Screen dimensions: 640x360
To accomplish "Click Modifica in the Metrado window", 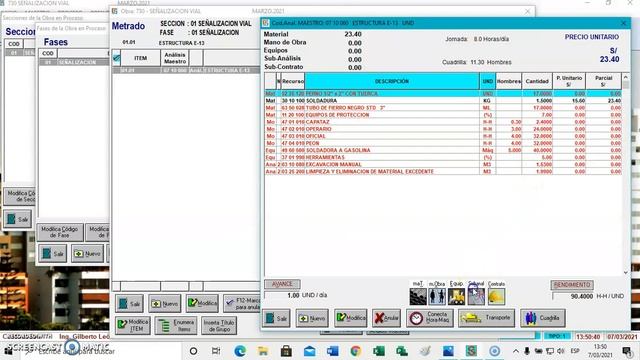I will [202, 303].
